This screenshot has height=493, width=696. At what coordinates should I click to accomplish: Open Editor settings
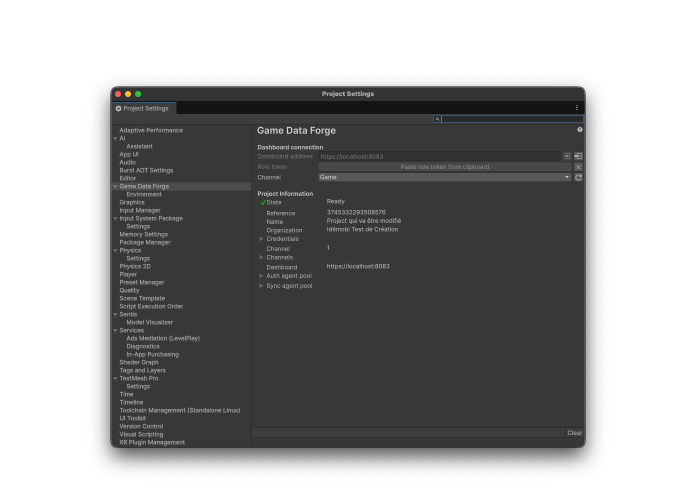point(127,178)
